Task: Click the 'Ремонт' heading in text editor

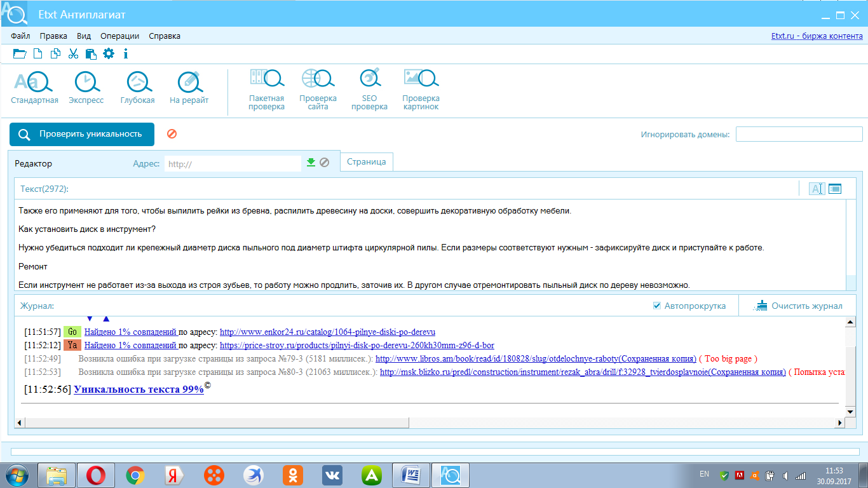Action: click(33, 266)
